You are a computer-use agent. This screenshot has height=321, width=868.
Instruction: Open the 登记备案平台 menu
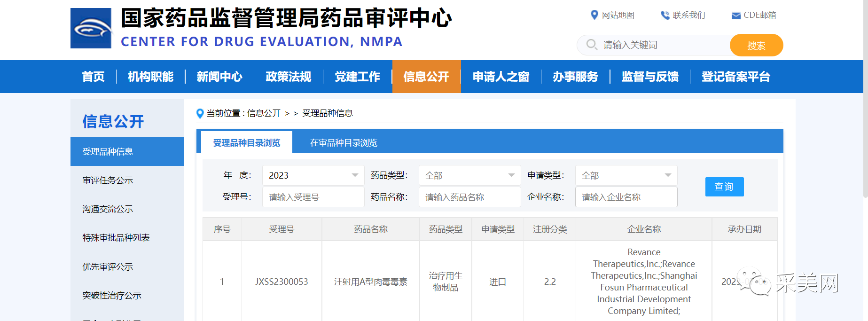click(736, 77)
